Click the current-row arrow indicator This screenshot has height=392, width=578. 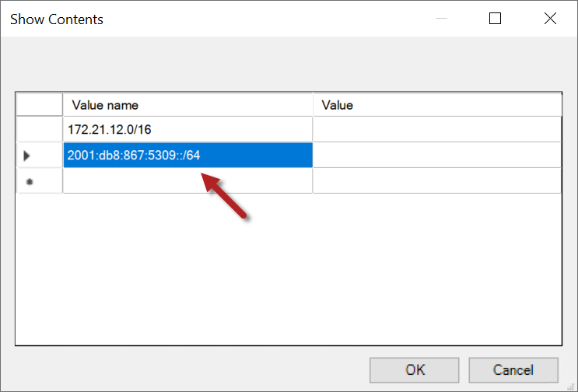(x=27, y=156)
